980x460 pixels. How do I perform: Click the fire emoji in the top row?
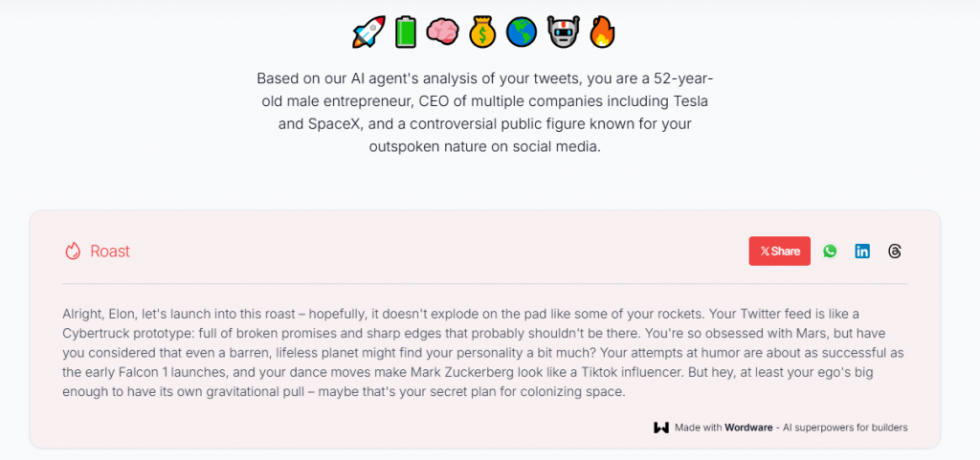click(601, 33)
